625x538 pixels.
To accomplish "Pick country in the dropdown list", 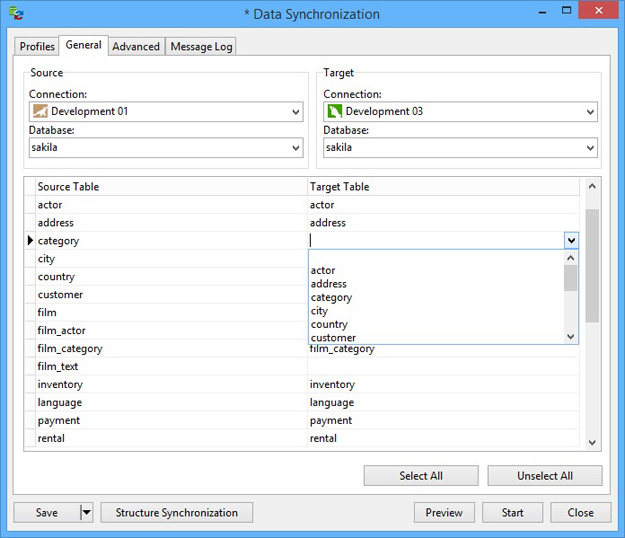I will click(329, 324).
